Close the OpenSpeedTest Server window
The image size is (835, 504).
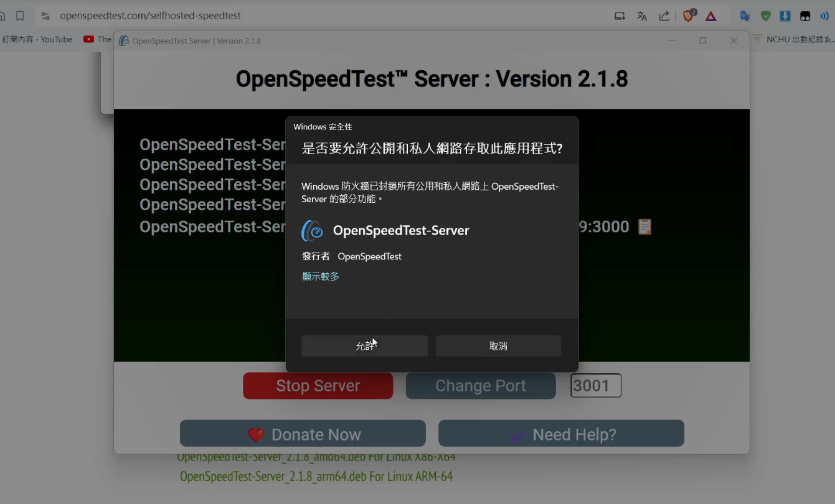pos(734,40)
